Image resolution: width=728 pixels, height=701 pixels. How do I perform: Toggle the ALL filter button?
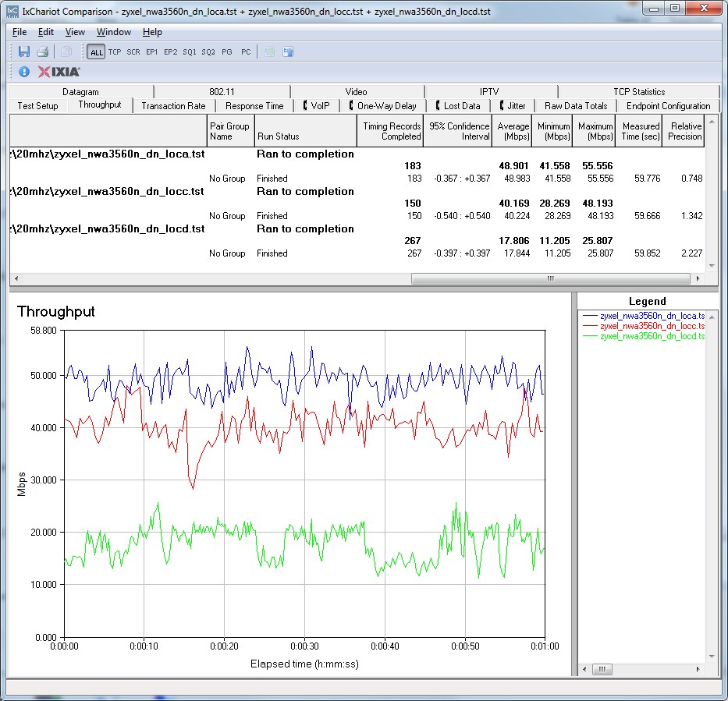(x=97, y=52)
